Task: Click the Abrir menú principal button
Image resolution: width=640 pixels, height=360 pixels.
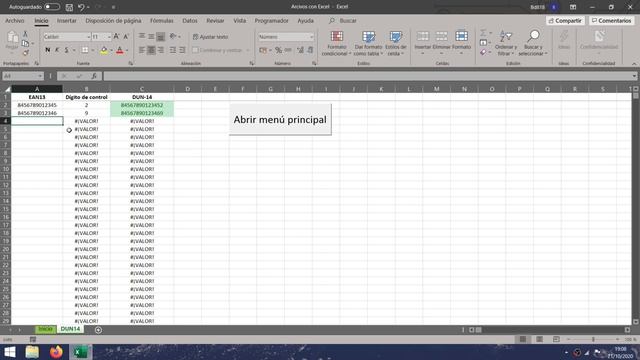Action: (280, 120)
